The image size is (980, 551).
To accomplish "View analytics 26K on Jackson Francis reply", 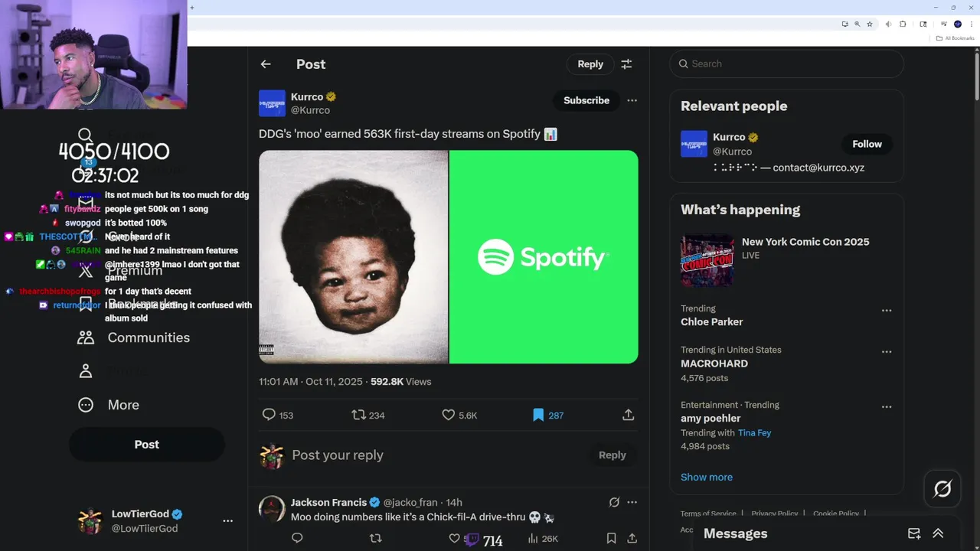I will click(543, 539).
